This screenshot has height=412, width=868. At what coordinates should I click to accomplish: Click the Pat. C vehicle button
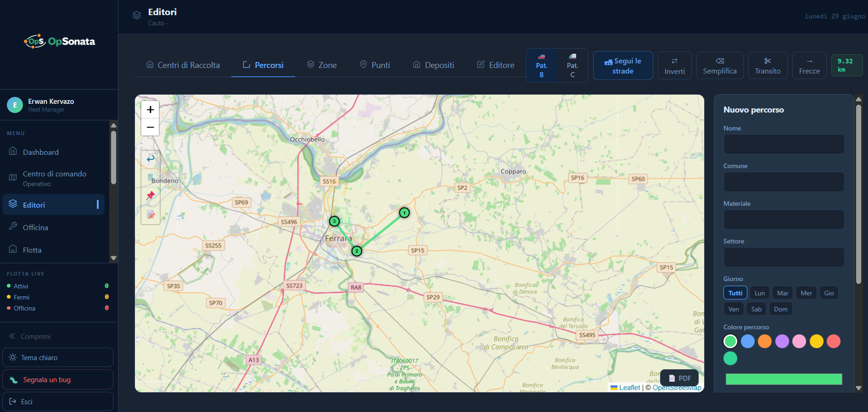pyautogui.click(x=572, y=66)
